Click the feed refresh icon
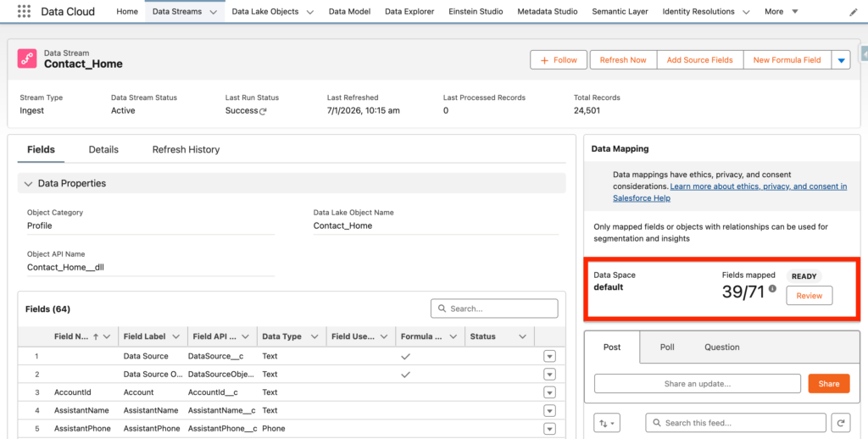 841,423
